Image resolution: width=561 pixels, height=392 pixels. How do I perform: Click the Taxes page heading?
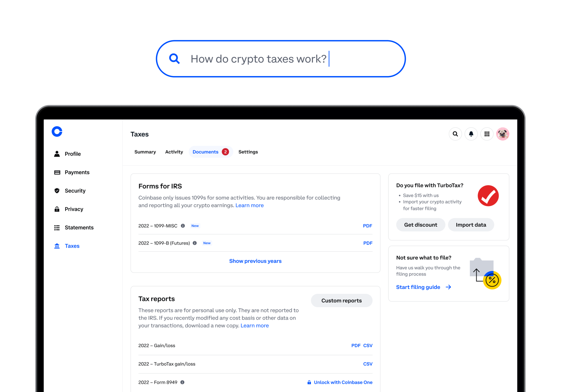pyautogui.click(x=139, y=134)
